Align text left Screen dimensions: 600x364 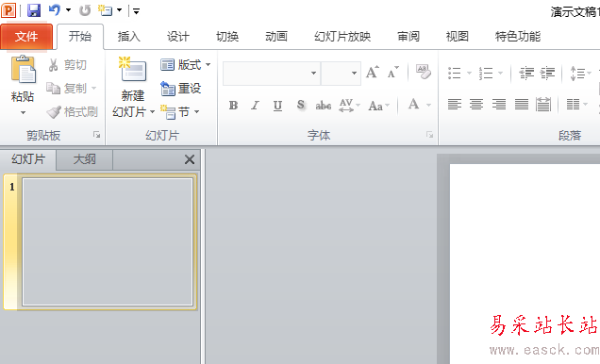click(x=454, y=105)
